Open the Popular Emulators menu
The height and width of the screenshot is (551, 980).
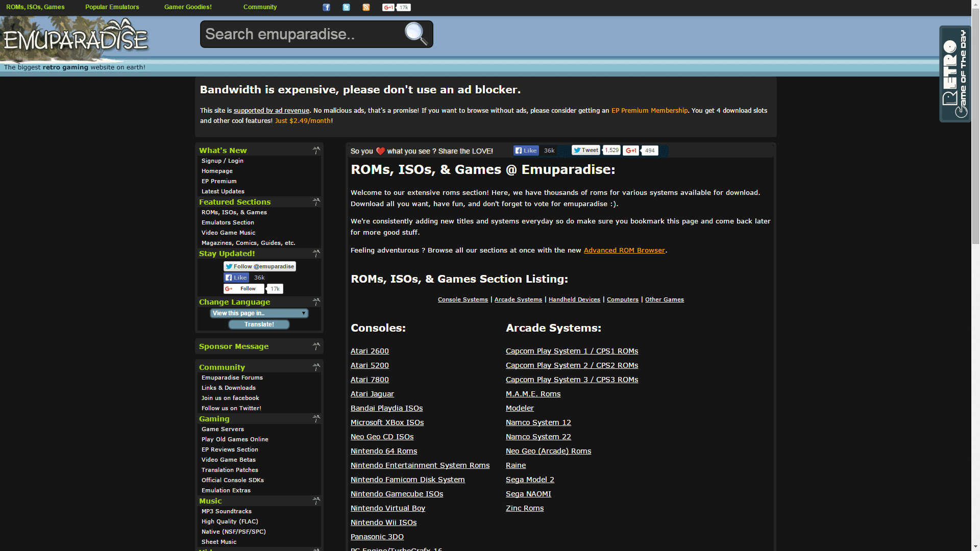click(x=112, y=7)
